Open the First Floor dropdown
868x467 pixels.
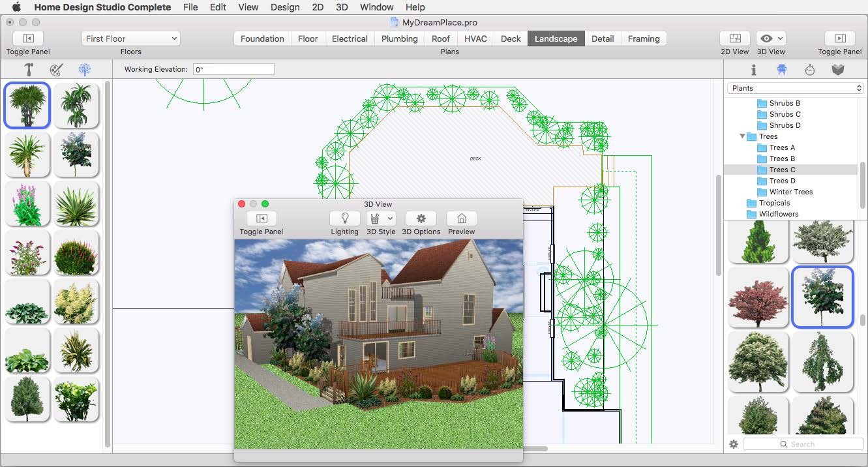(130, 38)
